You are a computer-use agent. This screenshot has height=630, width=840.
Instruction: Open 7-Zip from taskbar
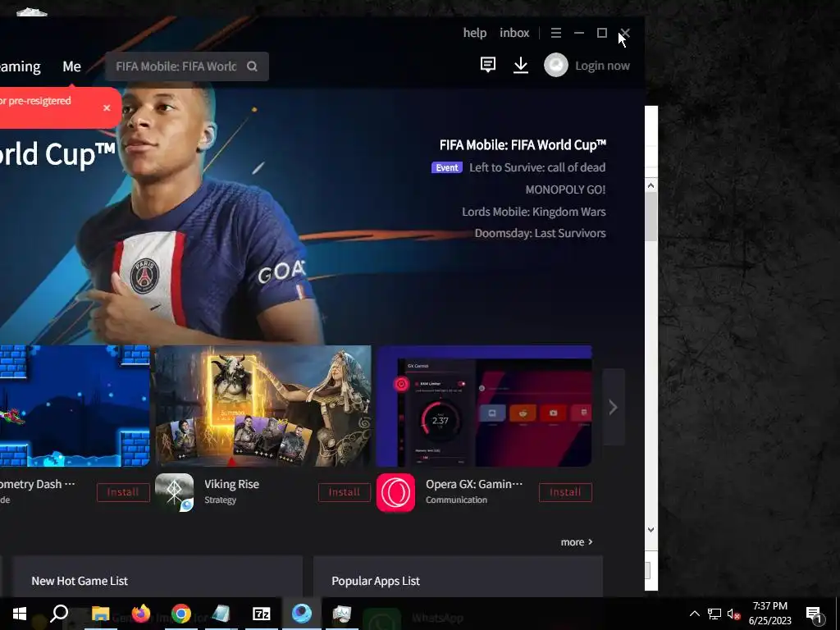pyautogui.click(x=261, y=614)
